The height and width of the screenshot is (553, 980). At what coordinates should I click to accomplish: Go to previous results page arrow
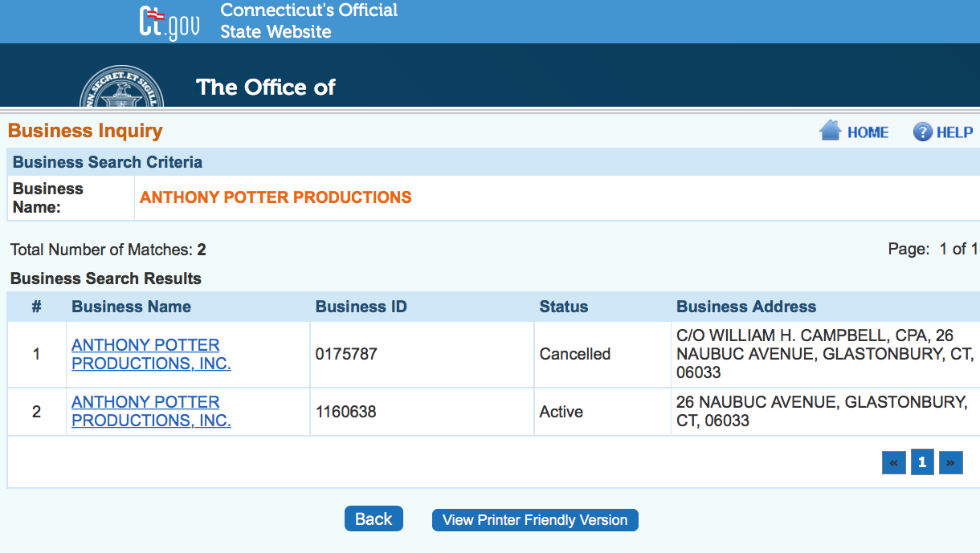pos(893,462)
